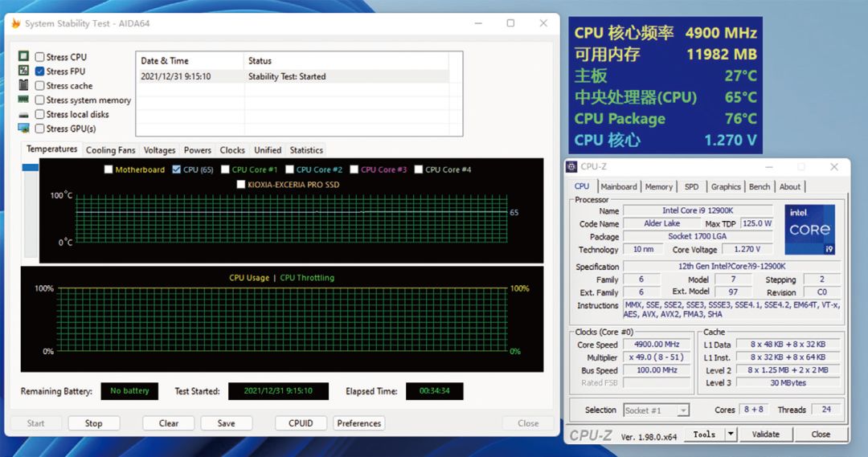The width and height of the screenshot is (868, 457).
Task: Click the CPU-Z title bar icon
Action: (571, 166)
